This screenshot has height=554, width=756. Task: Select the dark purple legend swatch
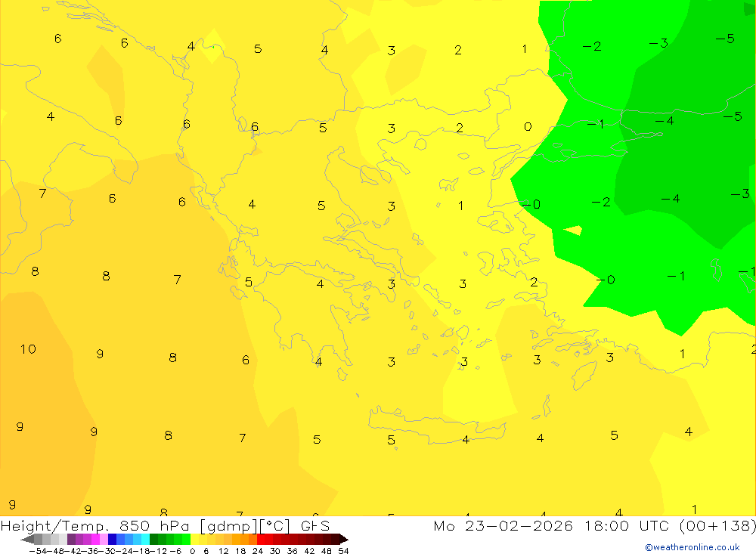tap(71, 539)
